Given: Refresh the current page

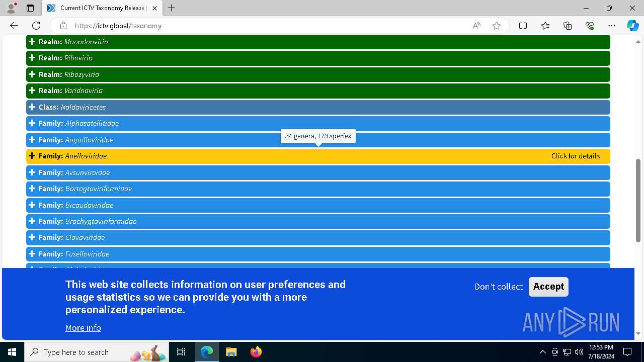Looking at the screenshot, I should (36, 26).
